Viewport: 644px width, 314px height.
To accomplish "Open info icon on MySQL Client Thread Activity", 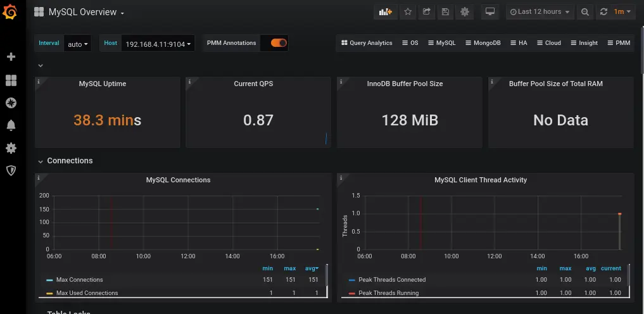I will click(341, 178).
